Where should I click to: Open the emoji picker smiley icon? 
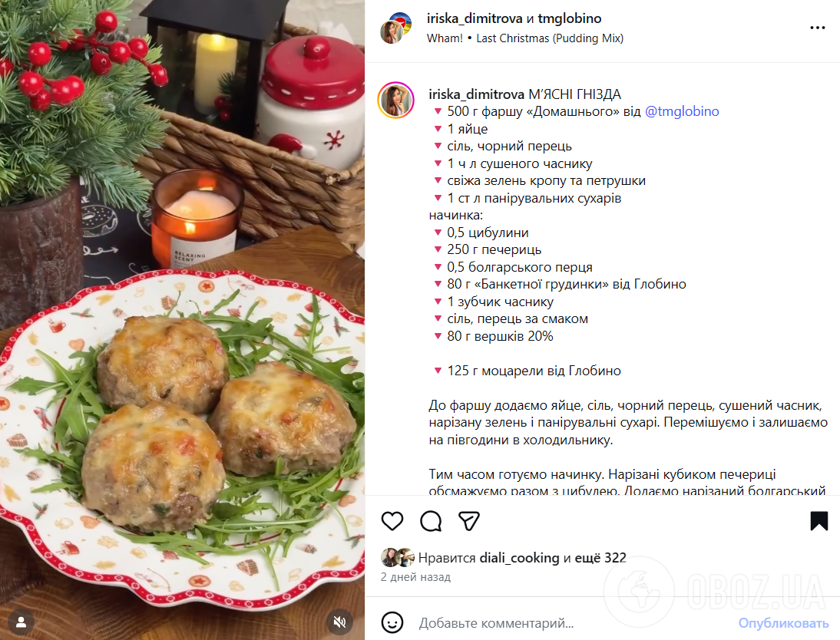coord(392,623)
